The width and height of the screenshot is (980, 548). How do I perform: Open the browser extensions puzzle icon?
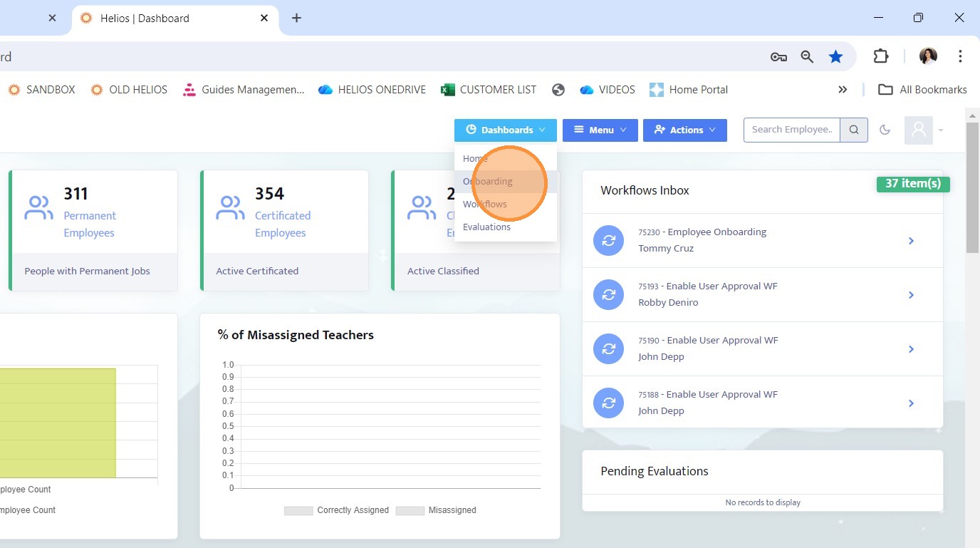(x=881, y=56)
